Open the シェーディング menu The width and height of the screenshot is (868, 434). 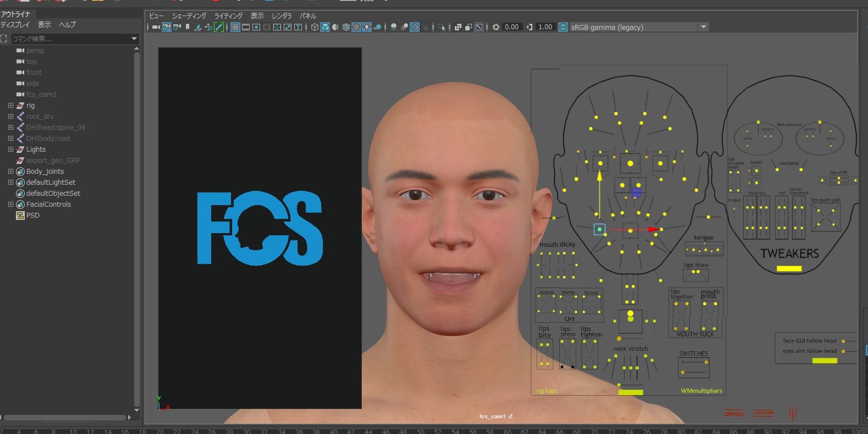point(188,16)
